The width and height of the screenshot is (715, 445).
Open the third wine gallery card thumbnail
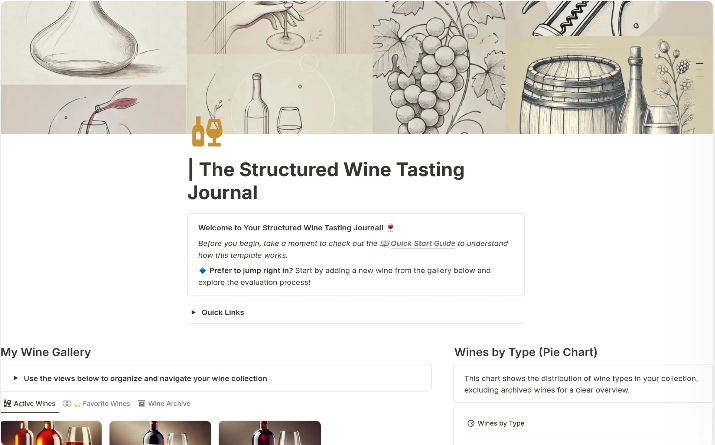[x=269, y=433]
